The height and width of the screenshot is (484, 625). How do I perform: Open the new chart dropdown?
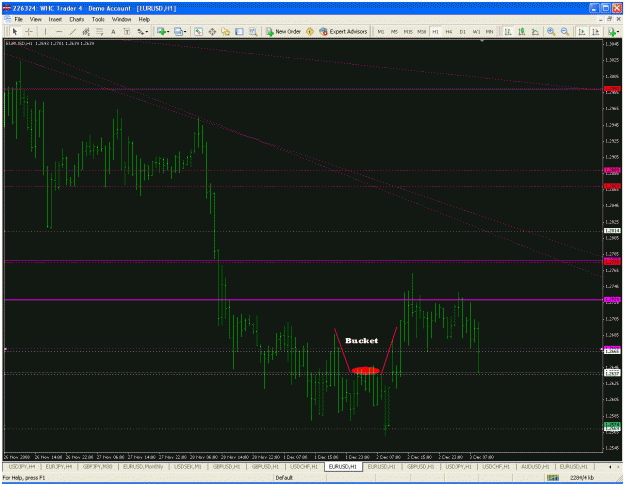tap(163, 31)
